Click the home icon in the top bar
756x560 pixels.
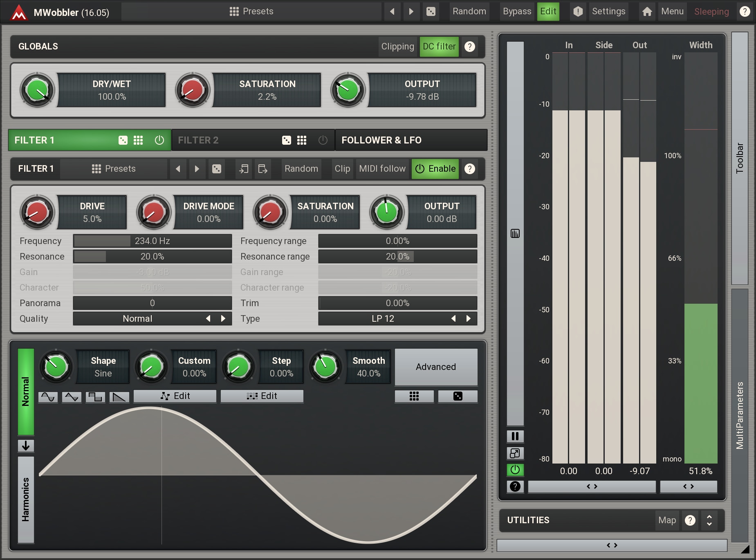point(647,11)
